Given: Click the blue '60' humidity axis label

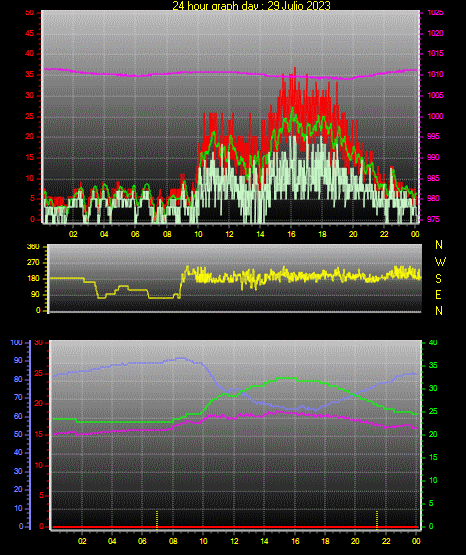Looking at the screenshot, I should click(18, 417).
